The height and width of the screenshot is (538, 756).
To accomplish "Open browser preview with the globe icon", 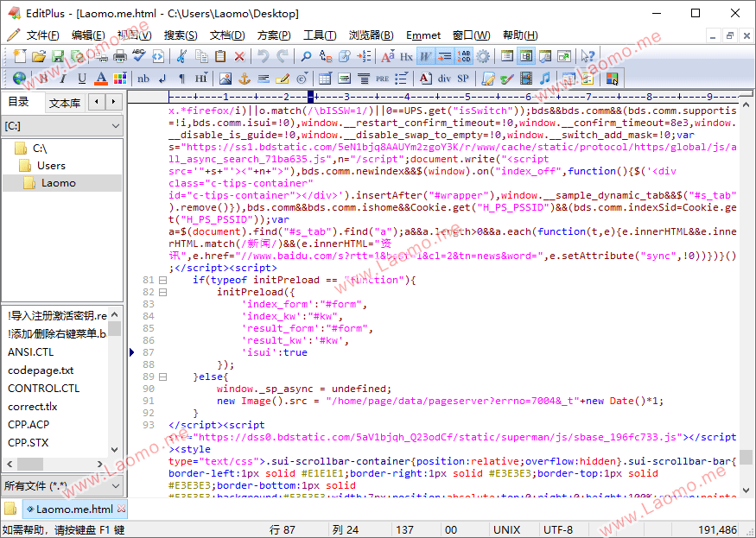I will 19,78.
